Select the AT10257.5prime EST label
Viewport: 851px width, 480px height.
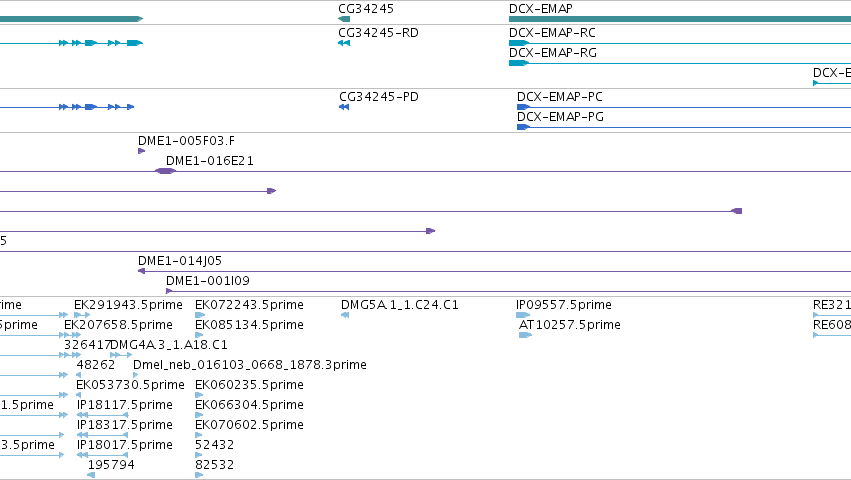pyautogui.click(x=570, y=325)
